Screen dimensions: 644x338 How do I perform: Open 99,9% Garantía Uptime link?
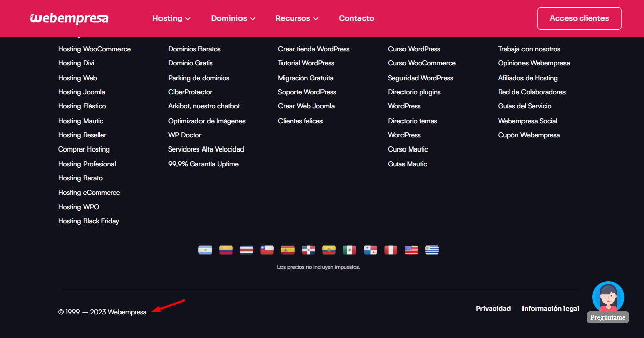click(x=204, y=164)
